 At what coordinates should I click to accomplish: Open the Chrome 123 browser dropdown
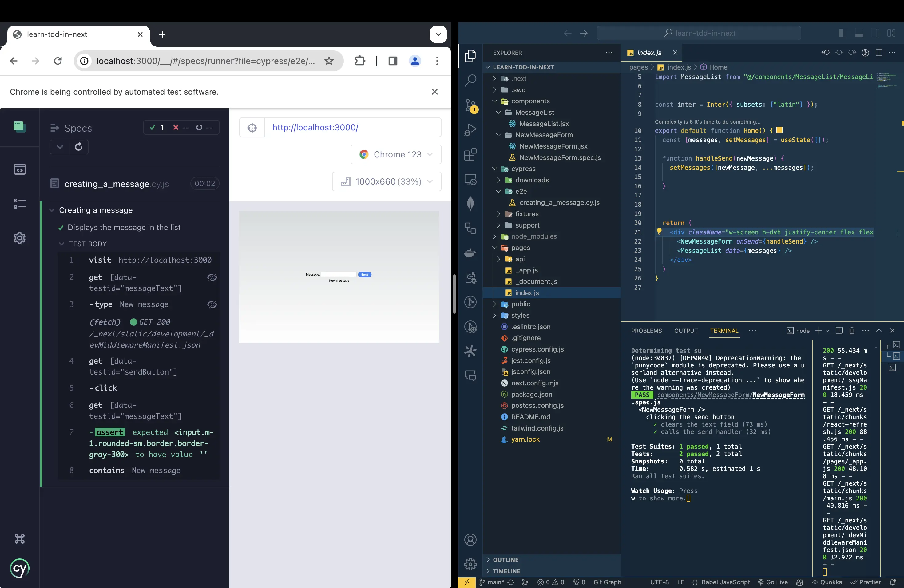[396, 155]
